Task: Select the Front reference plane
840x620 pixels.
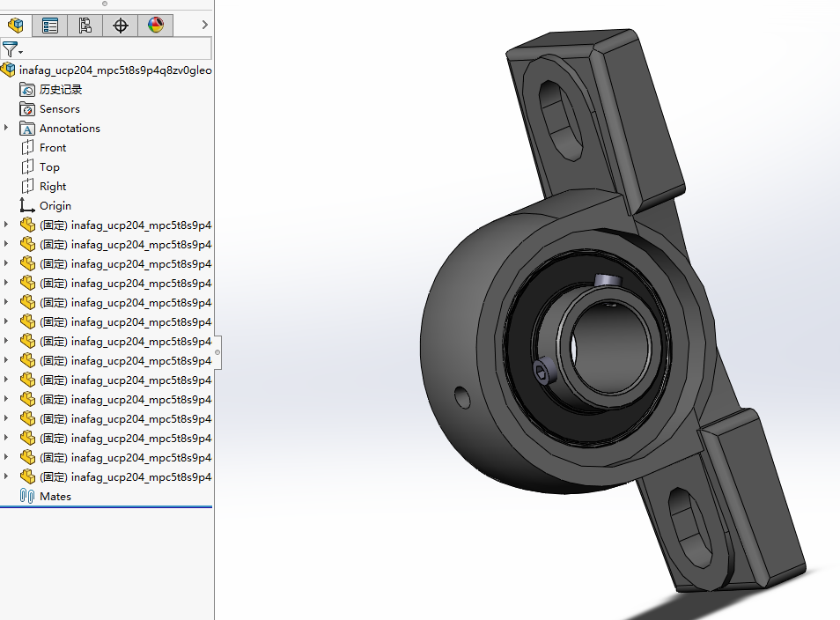Action: (x=51, y=147)
